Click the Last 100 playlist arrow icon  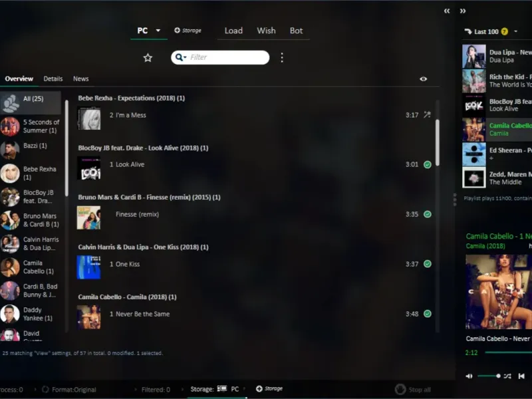(x=468, y=31)
